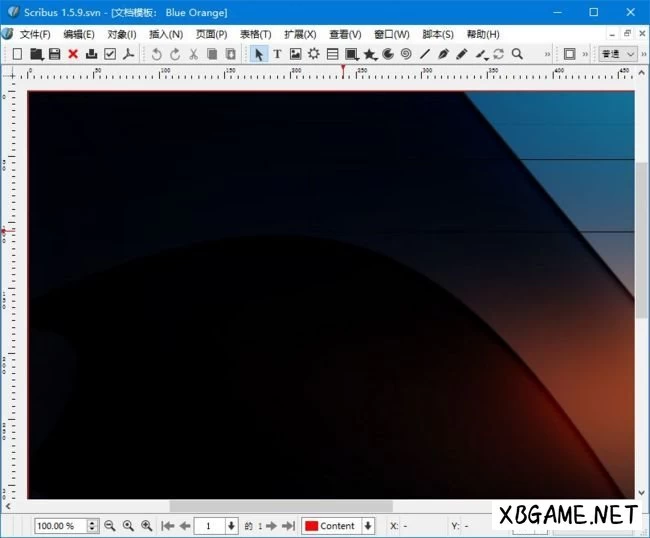Open the 表格(T) menu
The image size is (650, 538).
tap(256, 34)
